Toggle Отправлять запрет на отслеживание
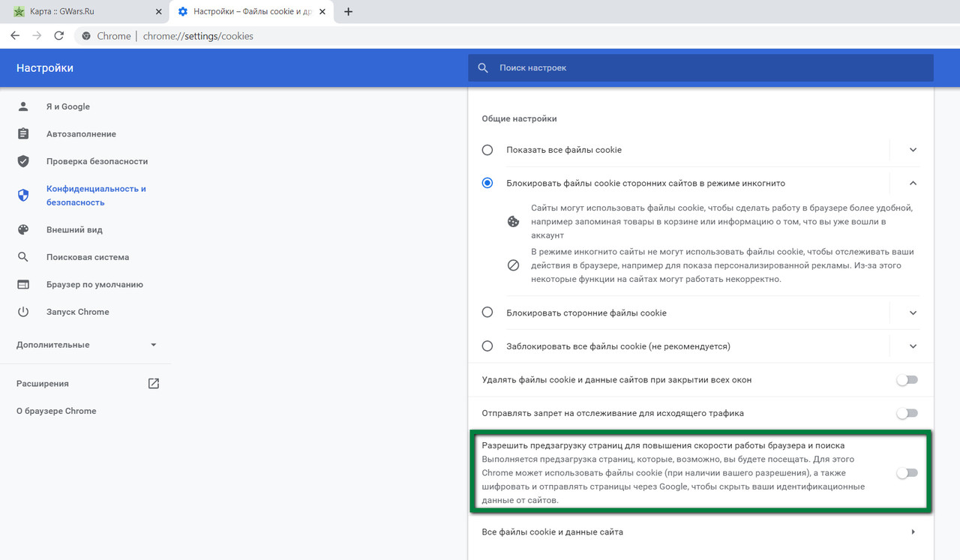Image resolution: width=960 pixels, height=560 pixels. click(x=907, y=413)
